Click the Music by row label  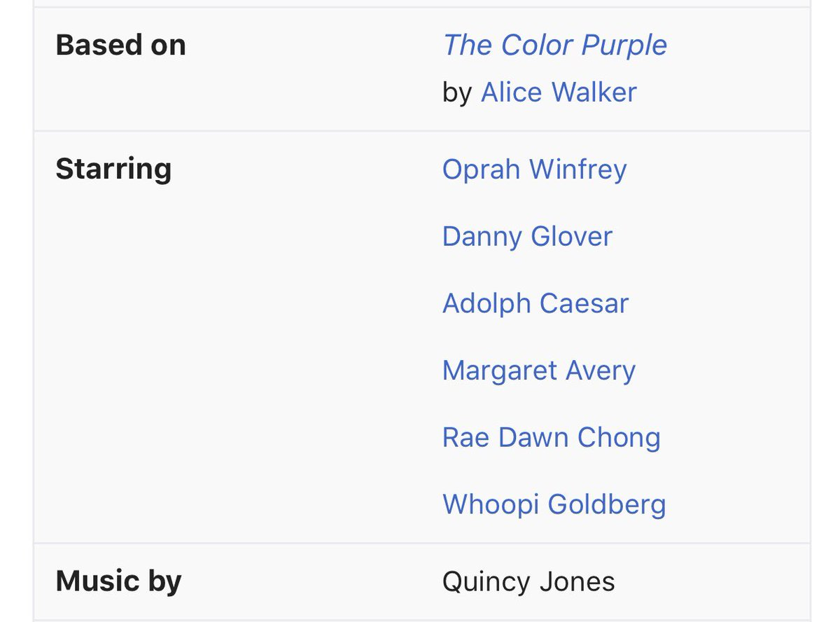pyautogui.click(x=118, y=582)
